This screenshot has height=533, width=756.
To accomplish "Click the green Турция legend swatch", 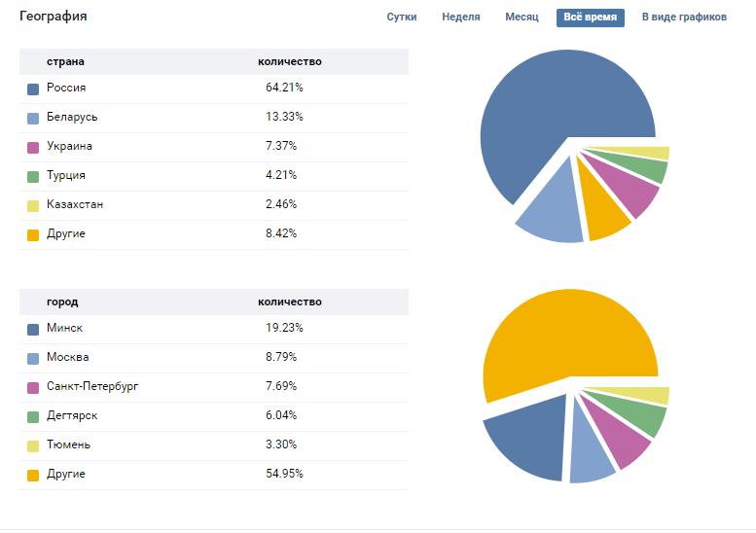I will pos(33,176).
